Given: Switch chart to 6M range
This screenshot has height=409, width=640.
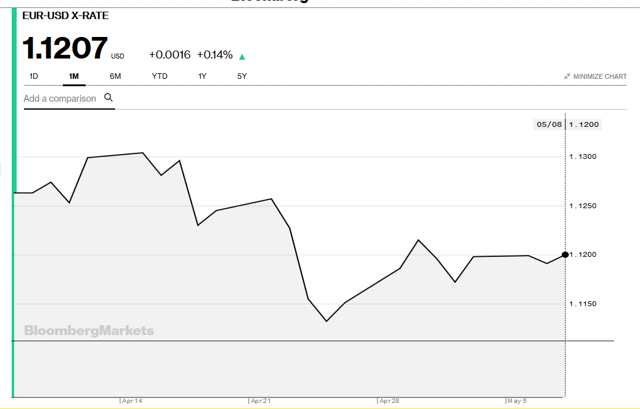Looking at the screenshot, I should 115,76.
